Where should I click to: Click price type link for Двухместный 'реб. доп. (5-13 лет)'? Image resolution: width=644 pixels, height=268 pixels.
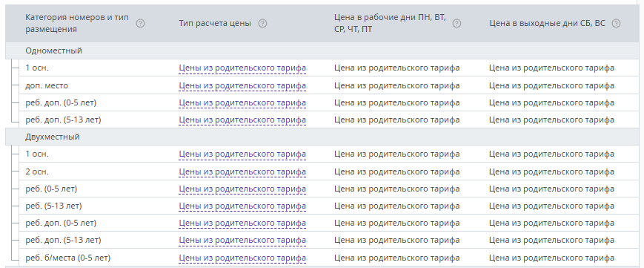pyautogui.click(x=242, y=240)
